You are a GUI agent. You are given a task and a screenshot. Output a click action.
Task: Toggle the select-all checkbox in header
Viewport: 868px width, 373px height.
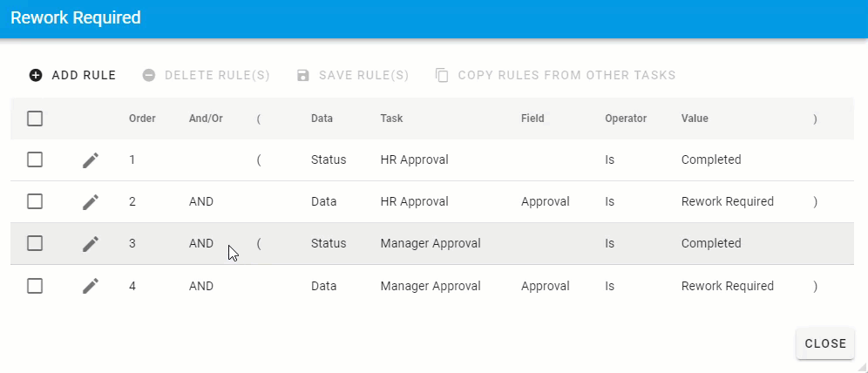pyautogui.click(x=35, y=119)
